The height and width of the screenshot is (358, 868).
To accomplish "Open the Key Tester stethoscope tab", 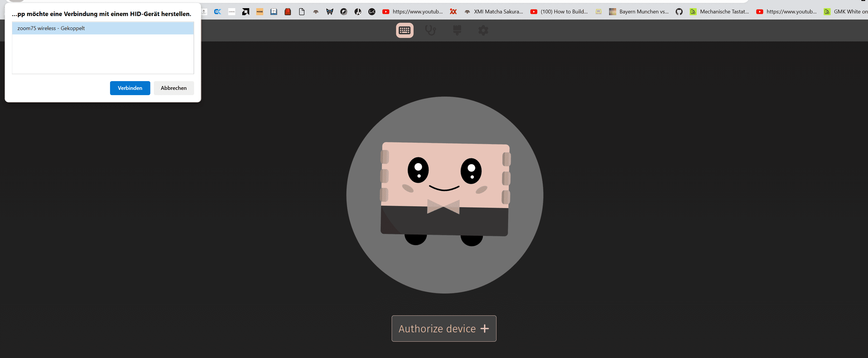I will point(430,30).
